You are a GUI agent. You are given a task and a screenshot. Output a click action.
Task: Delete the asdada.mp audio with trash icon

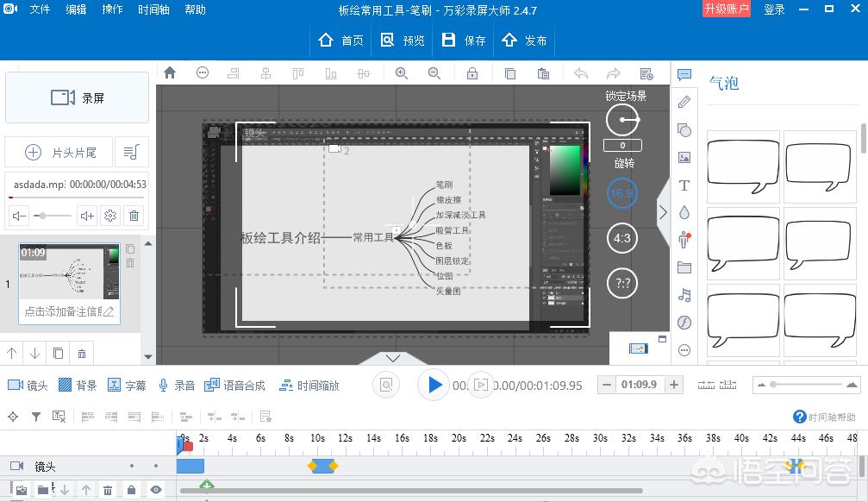pyautogui.click(x=134, y=216)
